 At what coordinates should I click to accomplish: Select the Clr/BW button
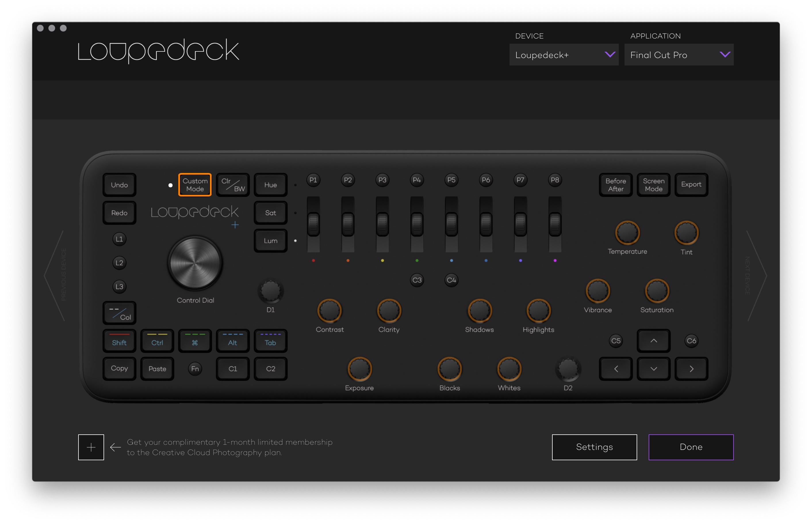click(233, 185)
